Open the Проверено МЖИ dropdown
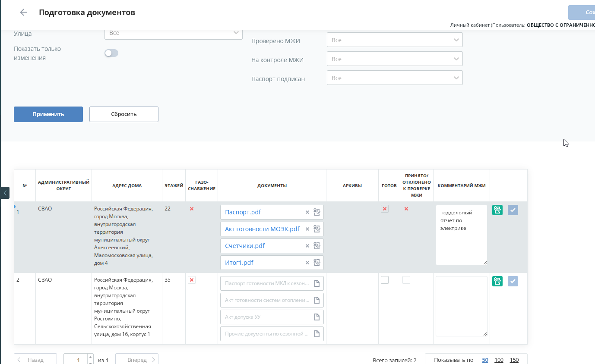 pos(395,40)
